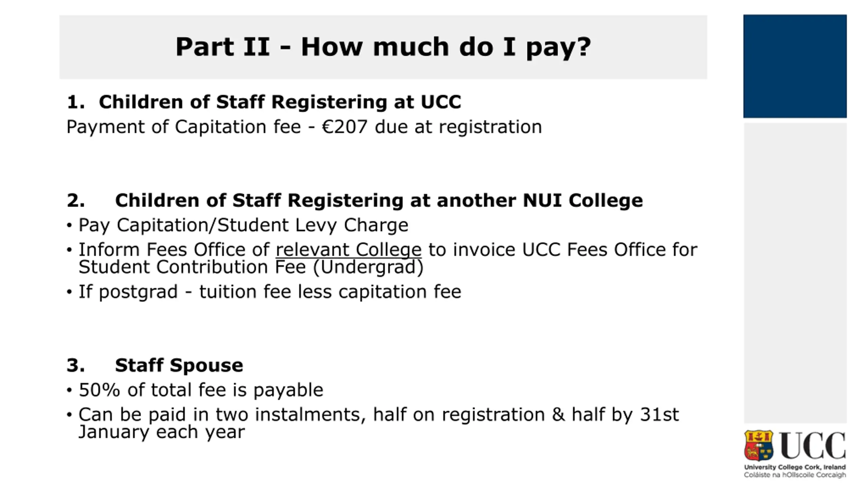Click the 'Pay Capitation/Student Levy Charge' bullet
Image resolution: width=868 pixels, height=488 pixels.
pyautogui.click(x=243, y=225)
